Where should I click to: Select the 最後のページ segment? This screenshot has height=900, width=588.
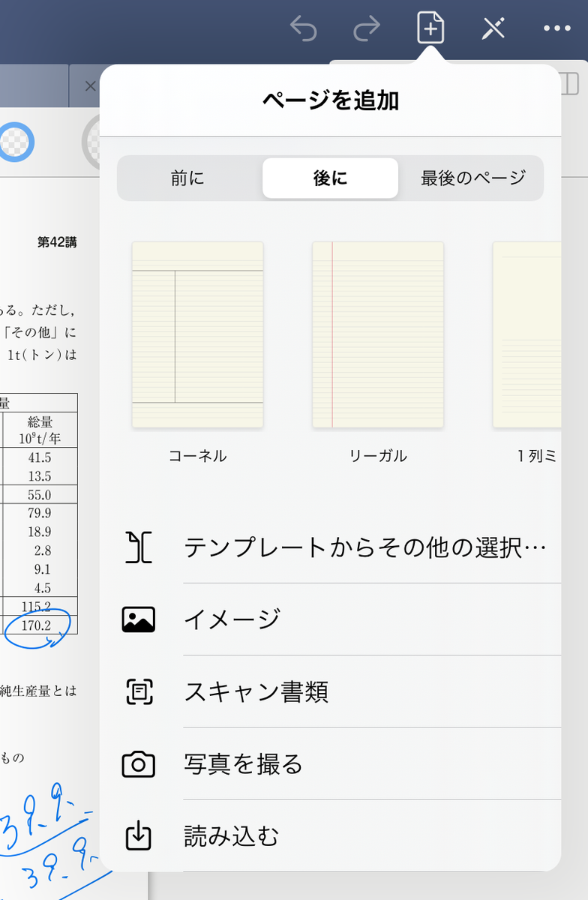473,178
